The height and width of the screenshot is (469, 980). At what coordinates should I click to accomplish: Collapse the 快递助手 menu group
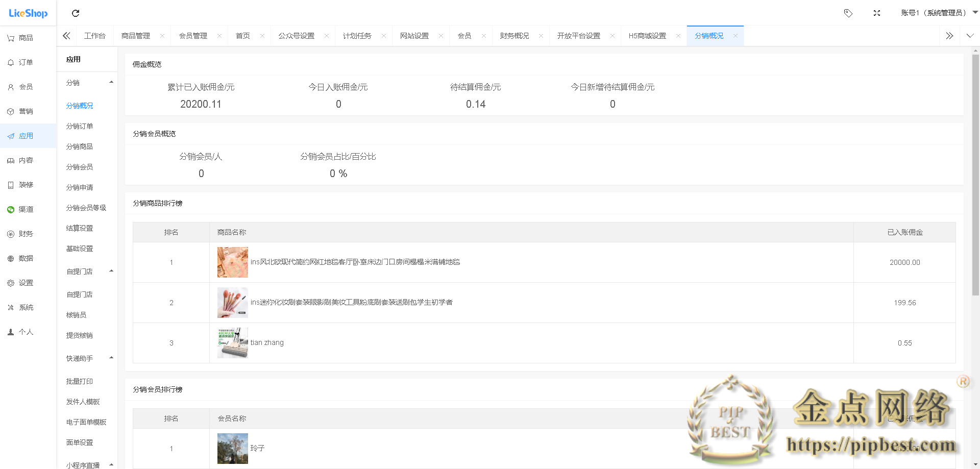coord(111,358)
